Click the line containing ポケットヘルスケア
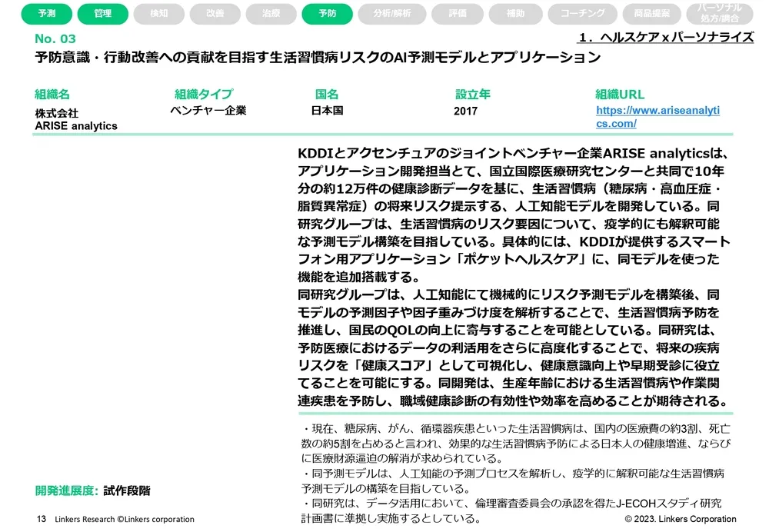The height and width of the screenshot is (532, 769). 508,259
